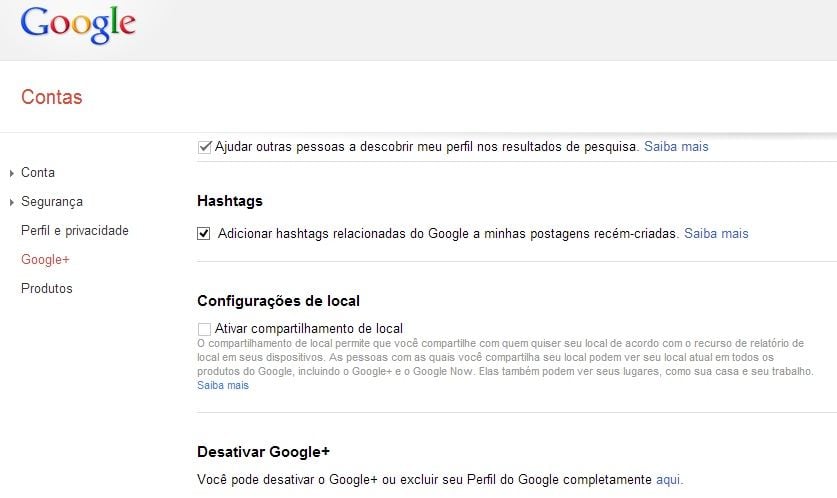Click the 'Ajudar outras pessoas a descobrir' label

[427, 147]
